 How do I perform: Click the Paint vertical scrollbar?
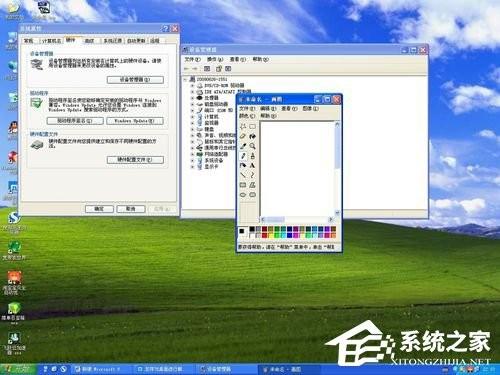337,168
